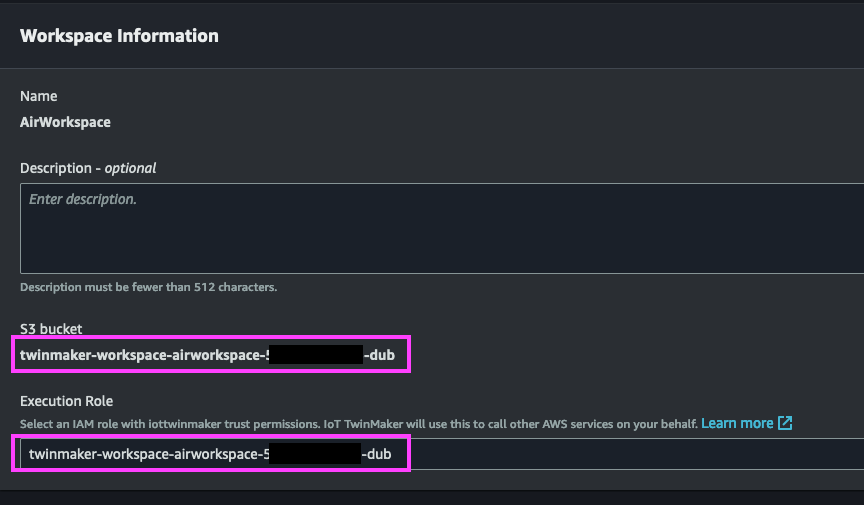Select the S3 bucket name value
The image size is (864, 505).
tap(207, 355)
